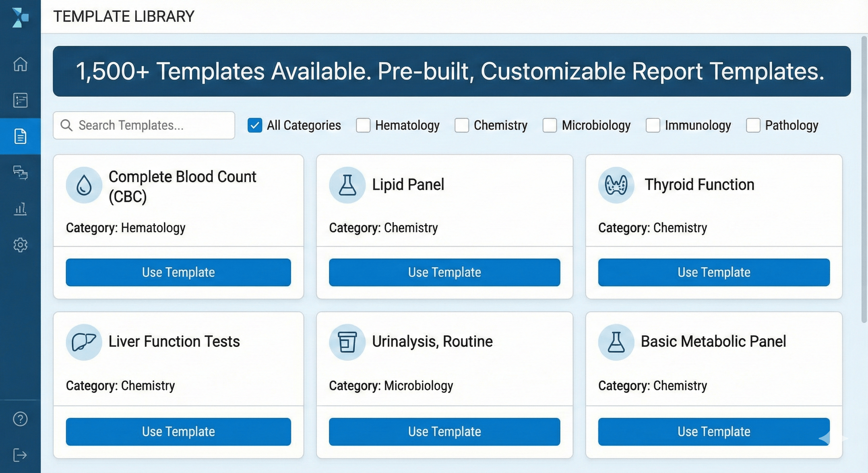Click the help question mark icon
This screenshot has width=868, height=473.
(20, 419)
